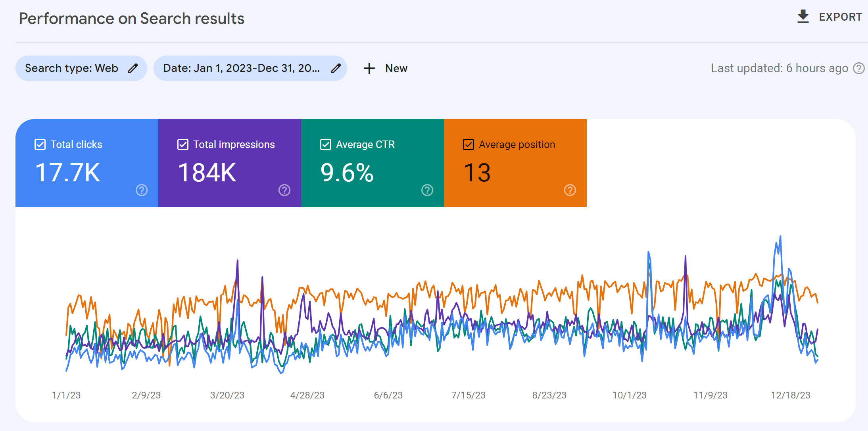Open help icon in Total impressions card
The width and height of the screenshot is (868, 431).
[x=284, y=190]
